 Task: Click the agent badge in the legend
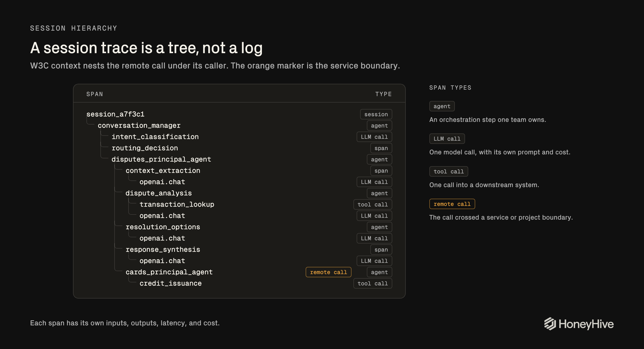pos(442,106)
